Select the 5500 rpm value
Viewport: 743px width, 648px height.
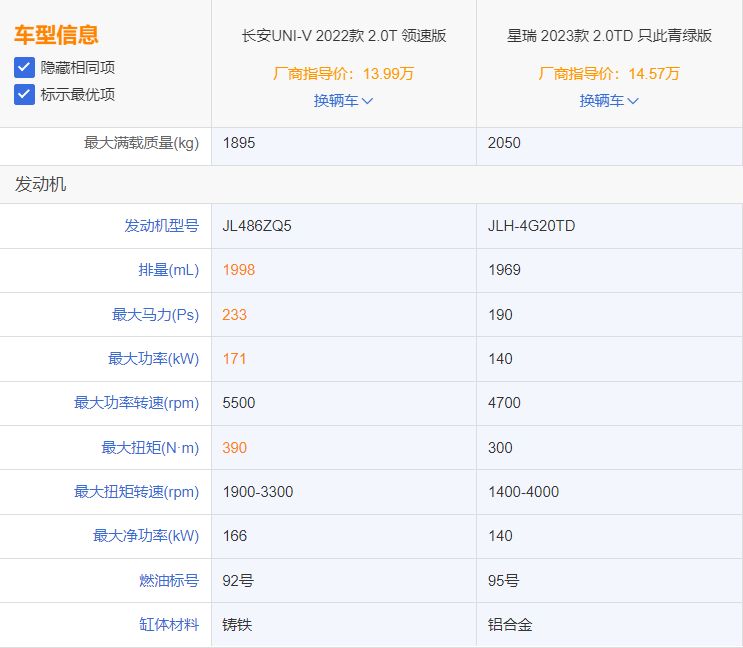click(239, 403)
